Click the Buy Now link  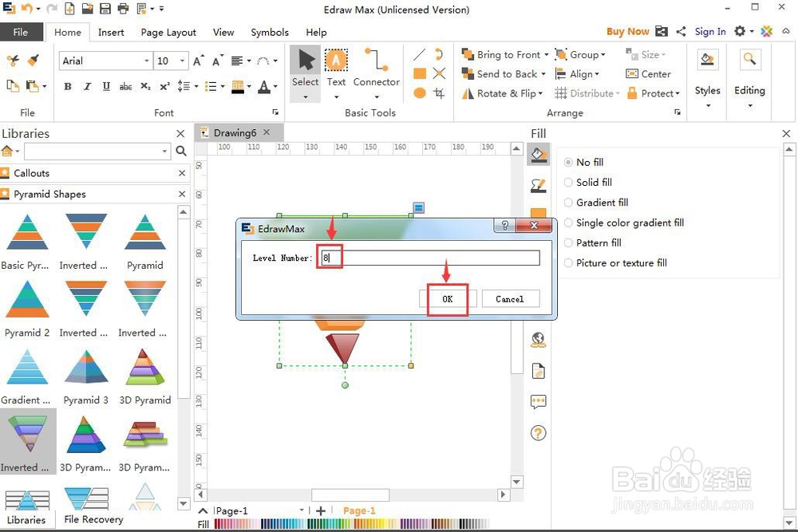[x=627, y=32]
